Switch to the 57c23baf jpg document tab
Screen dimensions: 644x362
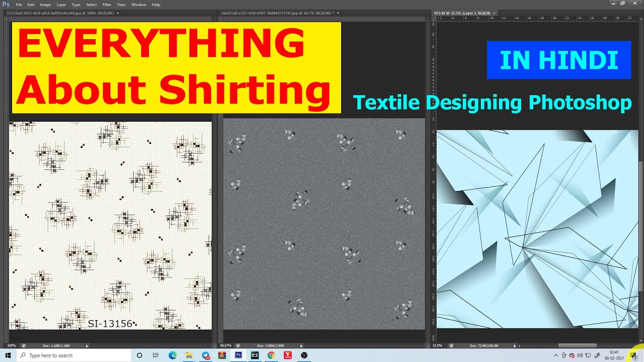point(60,13)
